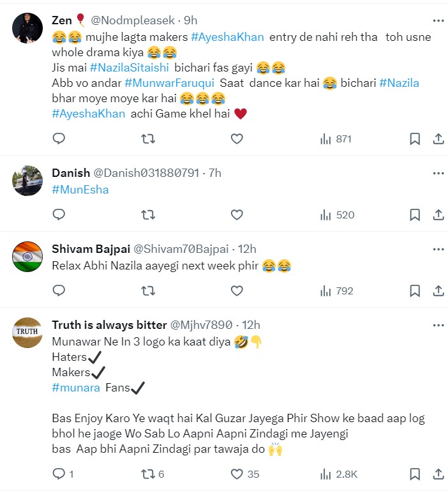
Task: Open more options on Zen's tweet
Action: tap(438, 20)
